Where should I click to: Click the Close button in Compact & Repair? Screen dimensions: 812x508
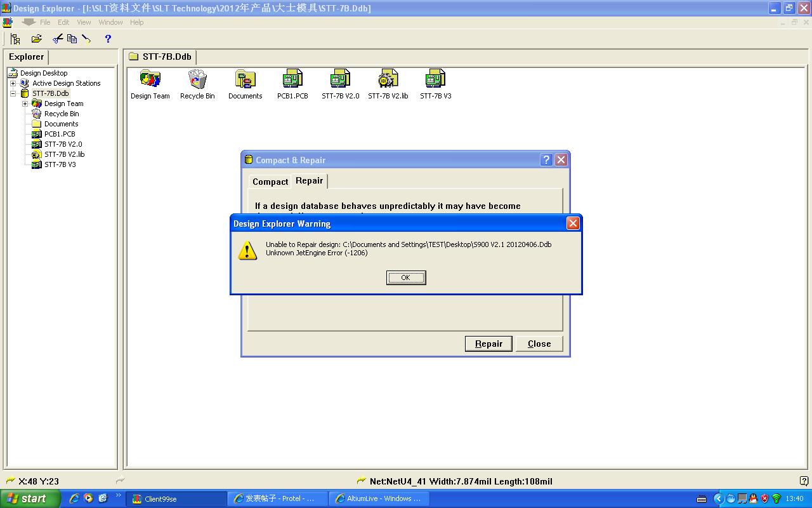point(539,344)
